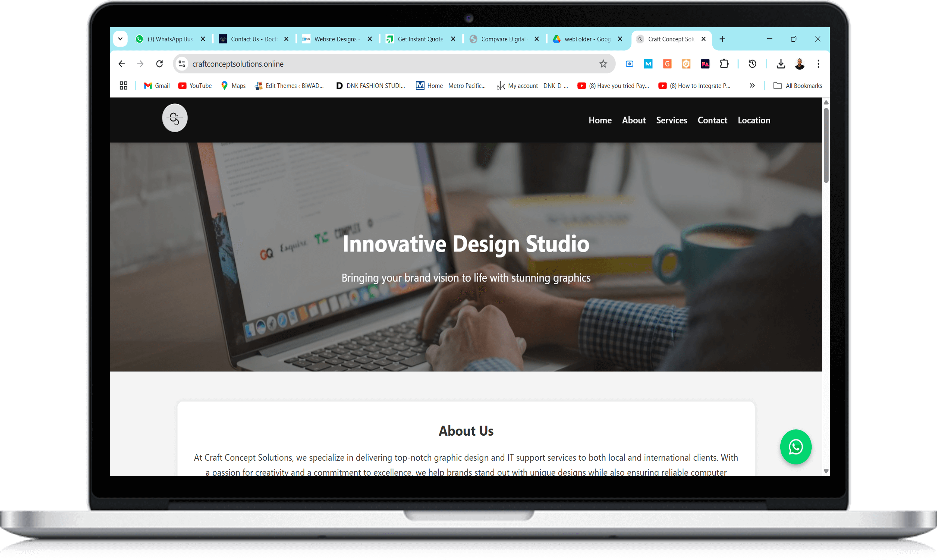937x560 pixels.
Task: Close the webFolder Google Drive tab
Action: [x=620, y=39]
